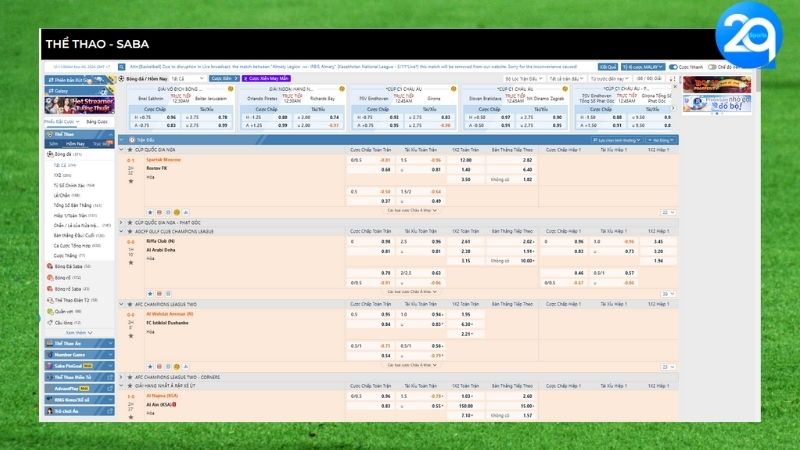
Task: Click 2.65 odds in Riffa Club 1X2 column
Action: pyautogui.click(x=465, y=241)
